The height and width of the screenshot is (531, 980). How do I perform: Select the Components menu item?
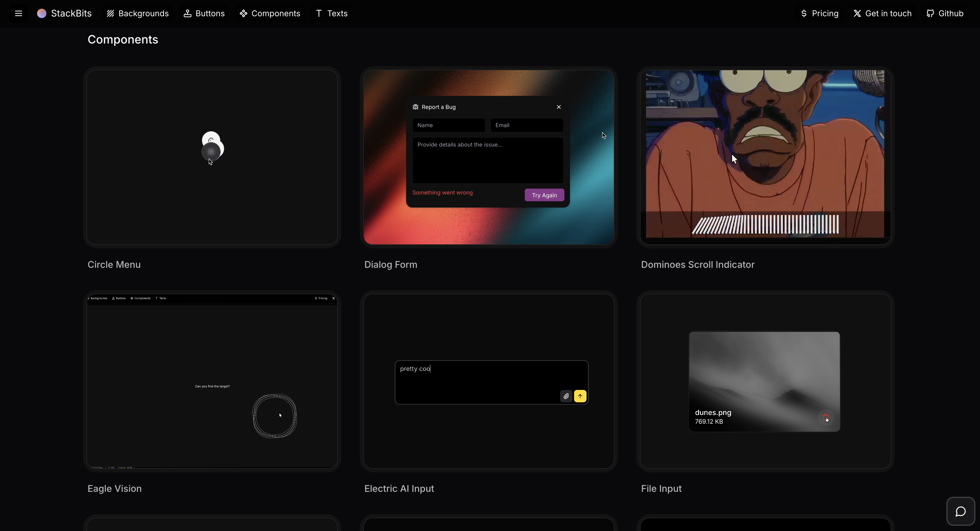tap(270, 13)
